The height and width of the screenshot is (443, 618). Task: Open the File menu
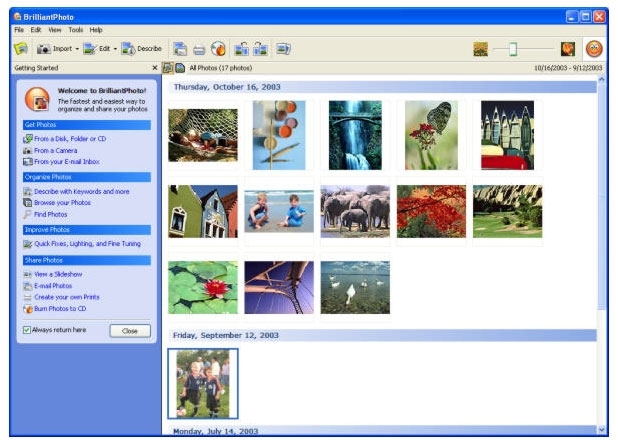pyautogui.click(x=19, y=30)
